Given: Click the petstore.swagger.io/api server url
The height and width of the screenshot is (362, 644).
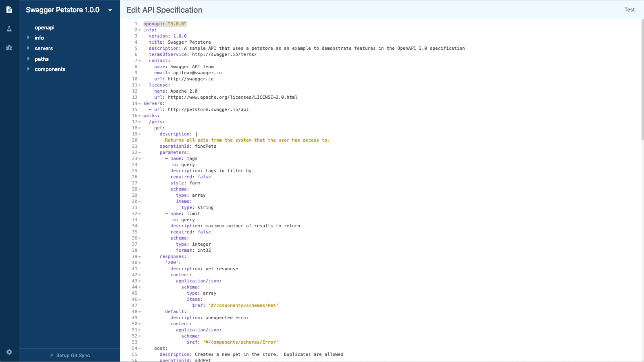Looking at the screenshot, I should 208,109.
